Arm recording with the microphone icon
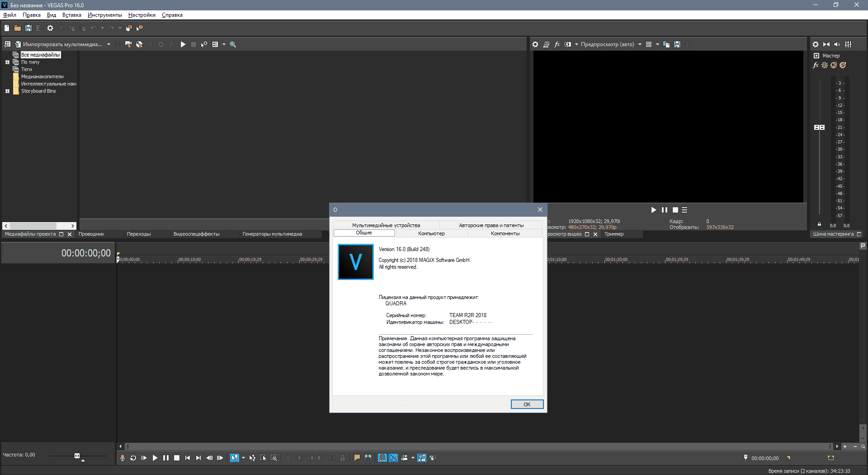Screen dimensions: 868x475 (x=123, y=458)
